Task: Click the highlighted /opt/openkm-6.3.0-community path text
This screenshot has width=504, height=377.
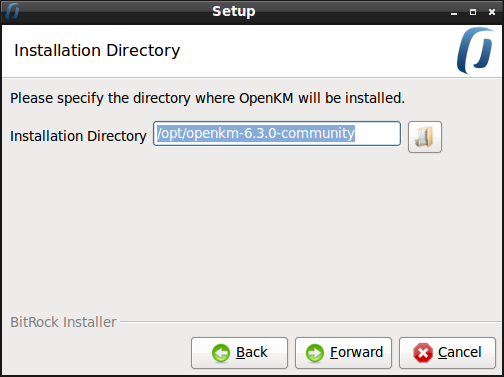Action: 256,133
